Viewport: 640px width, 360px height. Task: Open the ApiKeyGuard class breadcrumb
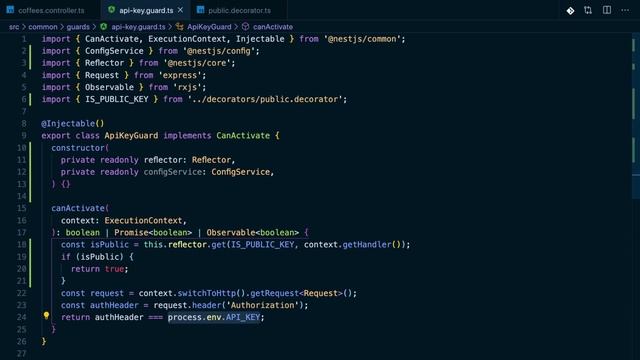coord(209,27)
